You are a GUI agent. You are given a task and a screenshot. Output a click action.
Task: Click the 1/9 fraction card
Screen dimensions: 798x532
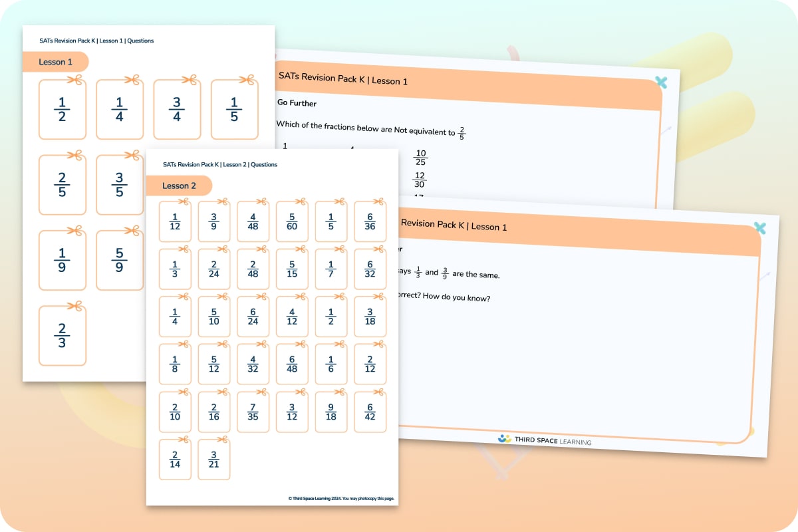pyautogui.click(x=63, y=260)
